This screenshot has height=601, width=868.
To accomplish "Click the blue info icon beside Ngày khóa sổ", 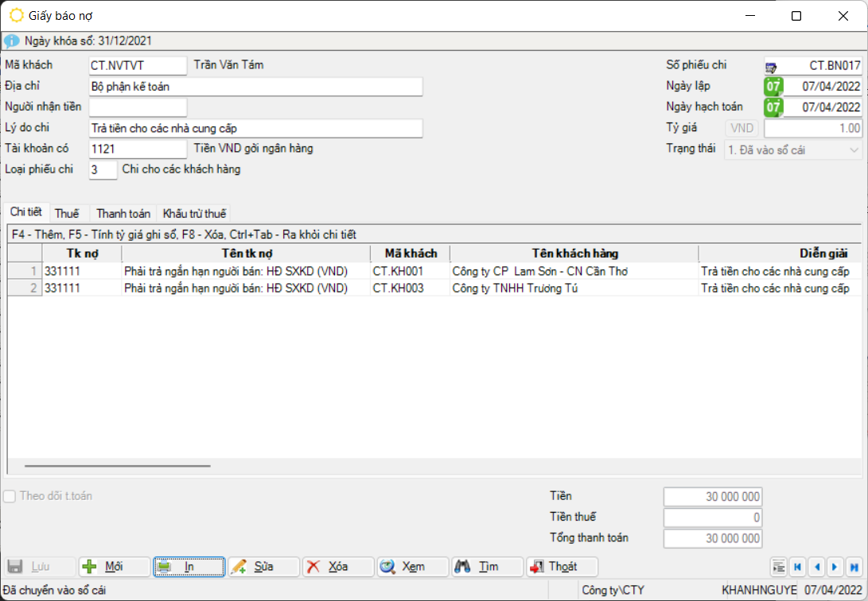I will click(x=11, y=41).
